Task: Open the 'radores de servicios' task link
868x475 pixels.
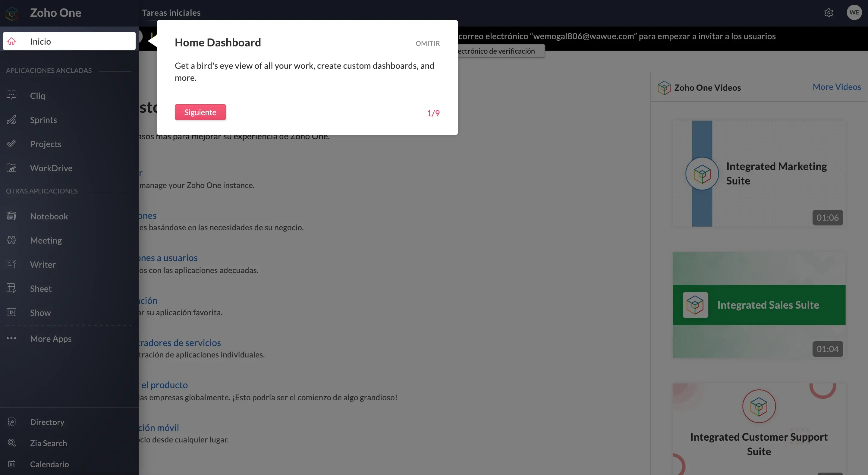Action: coord(180,343)
